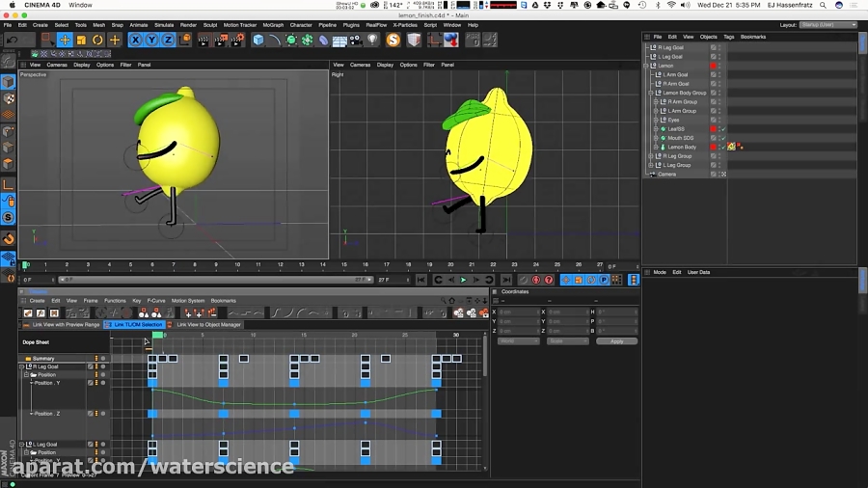Click the Undo arrow in top toolbar
This screenshot has width=868, height=488.
pyautogui.click(x=12, y=40)
